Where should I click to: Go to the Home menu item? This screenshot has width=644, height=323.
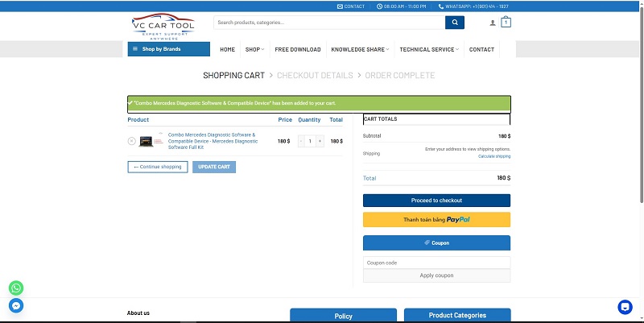227,49
